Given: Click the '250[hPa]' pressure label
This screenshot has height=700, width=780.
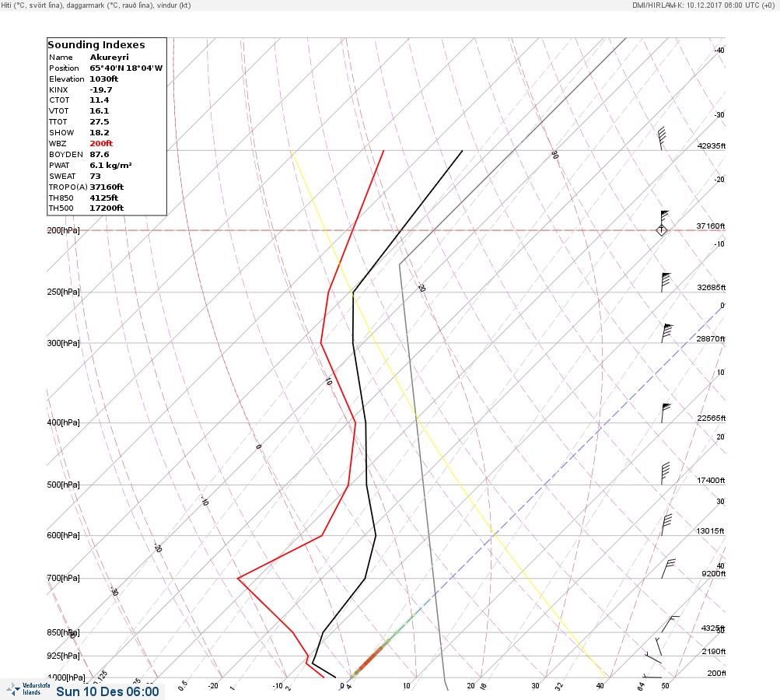Looking at the screenshot, I should click(63, 292).
